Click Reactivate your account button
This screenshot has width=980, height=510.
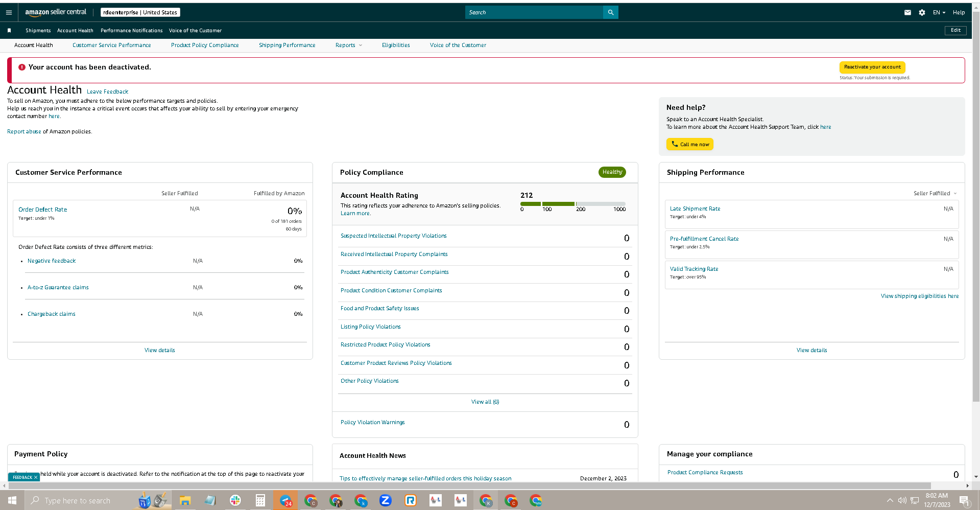click(872, 67)
